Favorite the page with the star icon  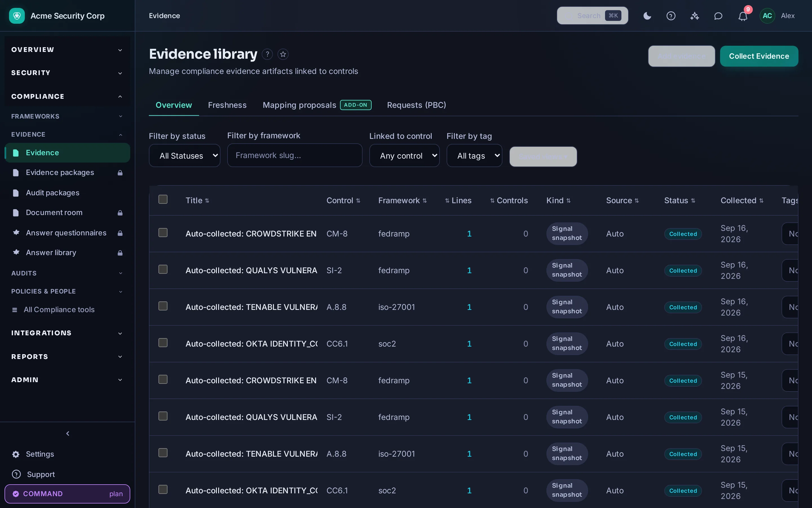click(x=283, y=54)
